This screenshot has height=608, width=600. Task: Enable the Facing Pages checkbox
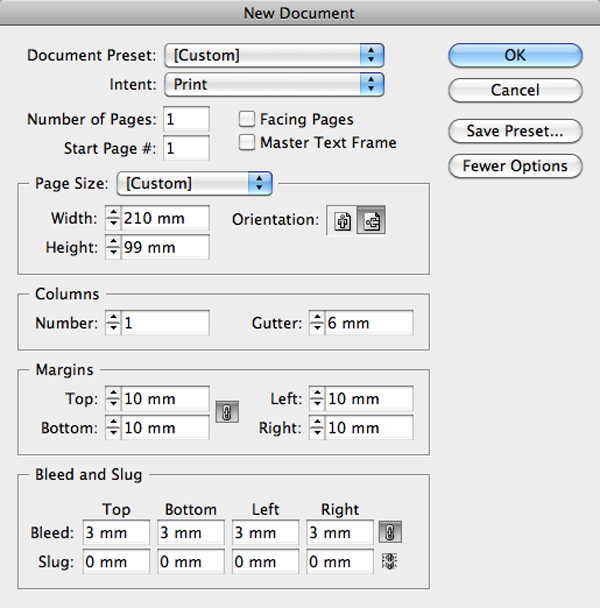point(247,119)
